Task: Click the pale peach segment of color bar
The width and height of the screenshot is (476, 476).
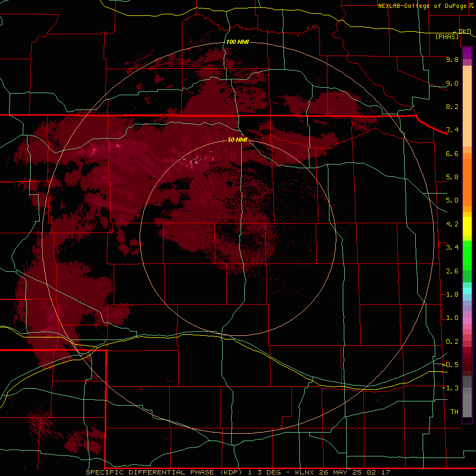Action: point(467,108)
